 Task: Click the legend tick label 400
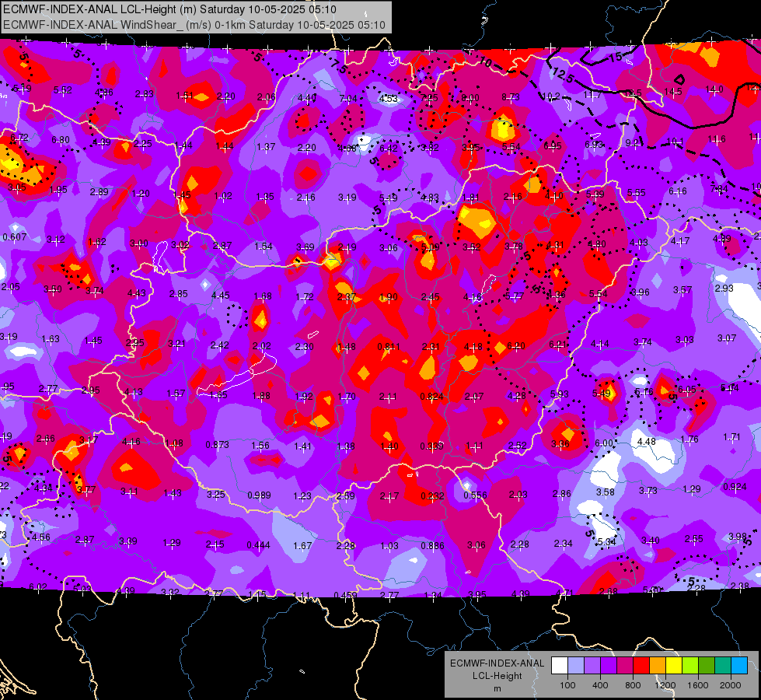[x=600, y=685]
